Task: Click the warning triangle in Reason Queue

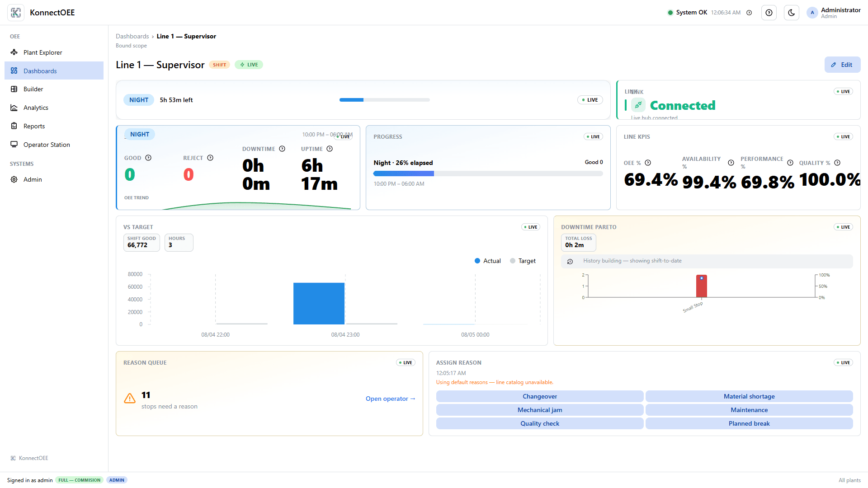Action: point(130,398)
